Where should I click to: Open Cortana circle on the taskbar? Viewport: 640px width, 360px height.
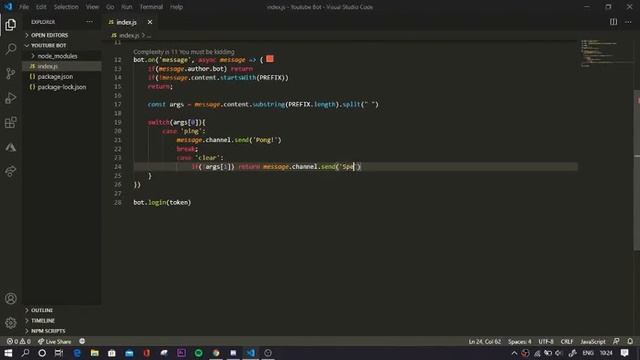42,353
